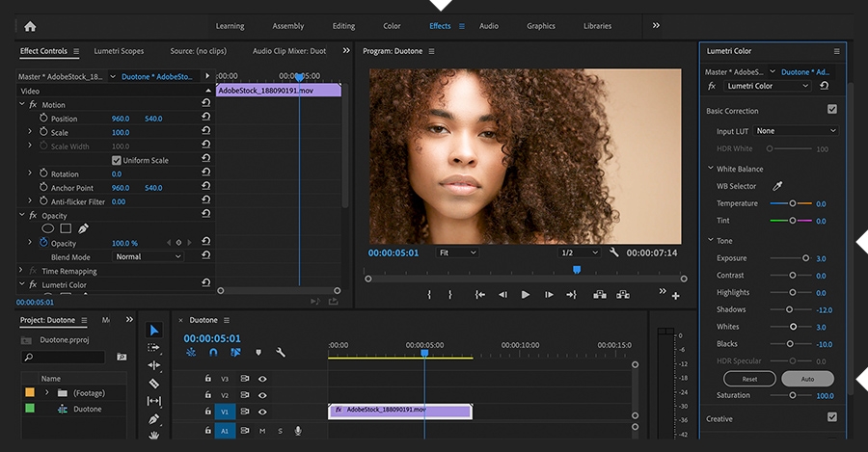868x452 pixels.
Task: Select the Razor tool in the toolbar
Action: point(154,384)
